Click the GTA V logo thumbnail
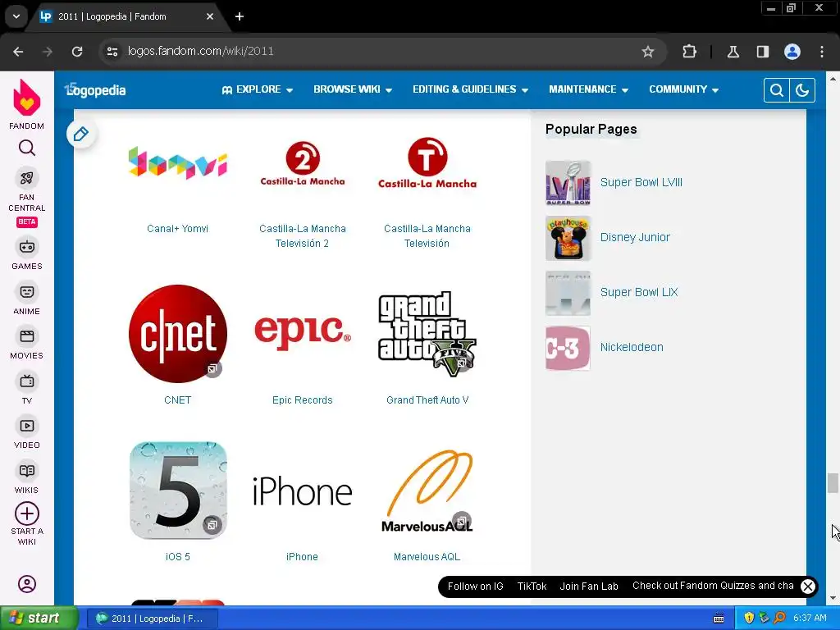This screenshot has width=840, height=630. [427, 333]
